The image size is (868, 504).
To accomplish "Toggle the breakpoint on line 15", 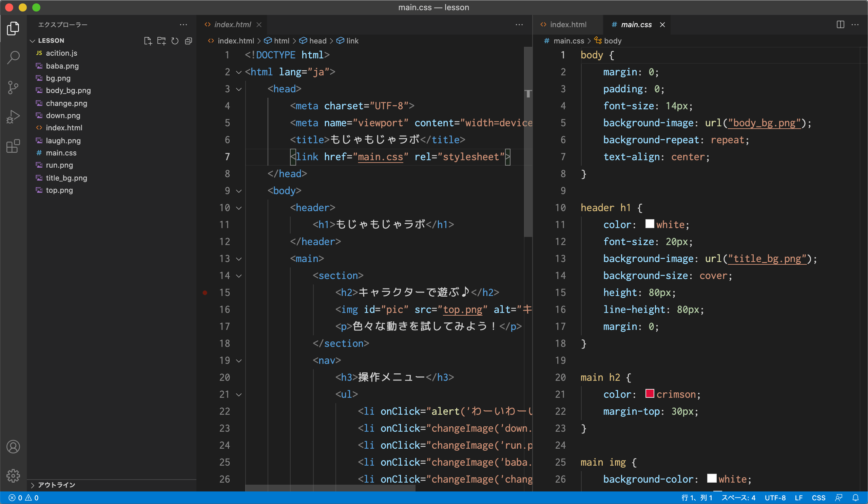I will (x=205, y=293).
